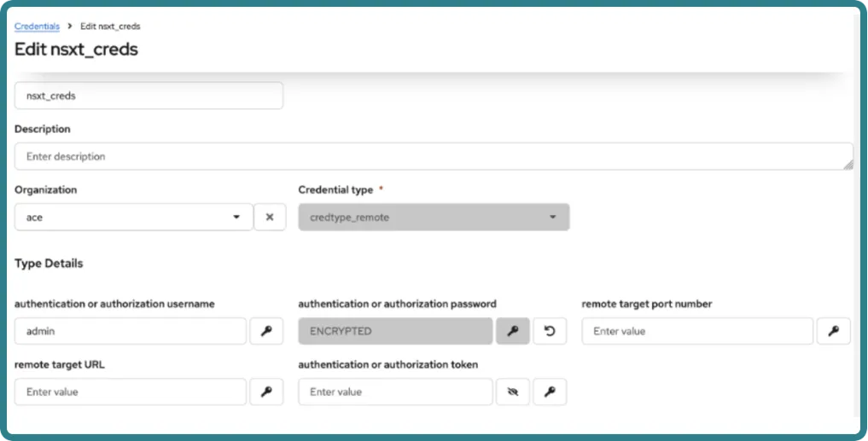The image size is (868, 441).
Task: Click the credtype_remote credential type box
Action: pos(434,217)
